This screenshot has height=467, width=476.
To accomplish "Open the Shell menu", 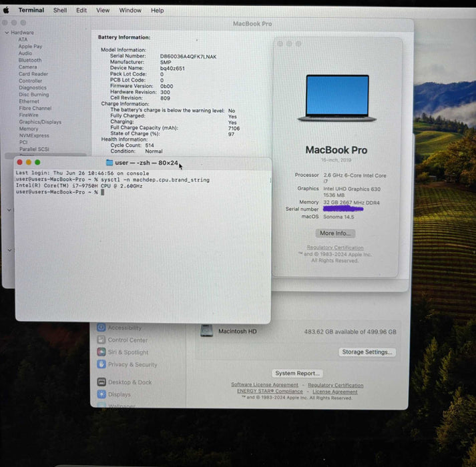I will pos(60,10).
